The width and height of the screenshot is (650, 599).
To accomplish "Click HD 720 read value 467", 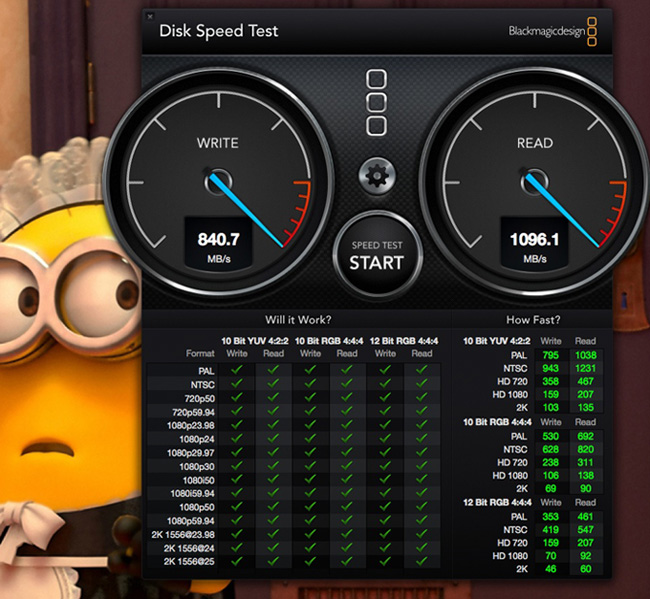I will [585, 381].
